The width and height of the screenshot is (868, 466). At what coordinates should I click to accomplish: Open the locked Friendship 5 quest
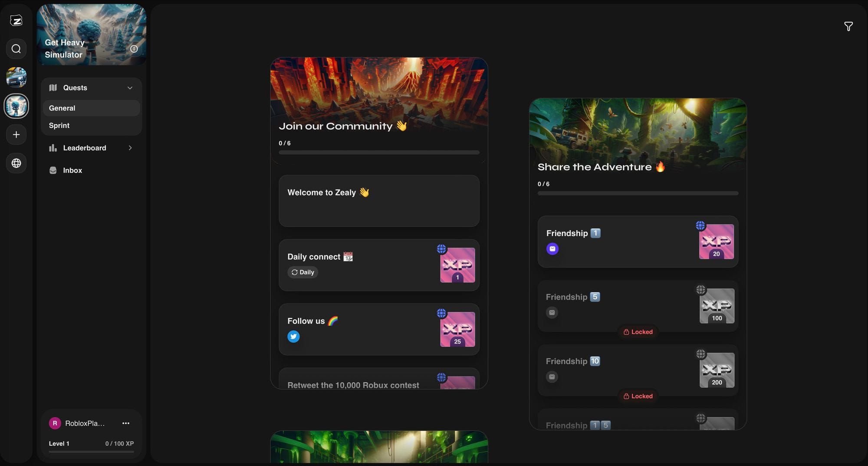638,306
